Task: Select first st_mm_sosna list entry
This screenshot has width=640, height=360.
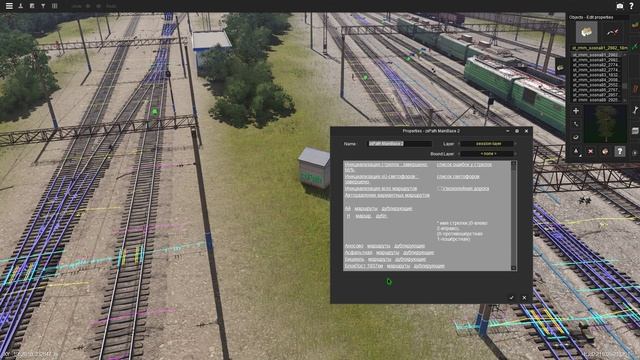Action: coord(596,55)
